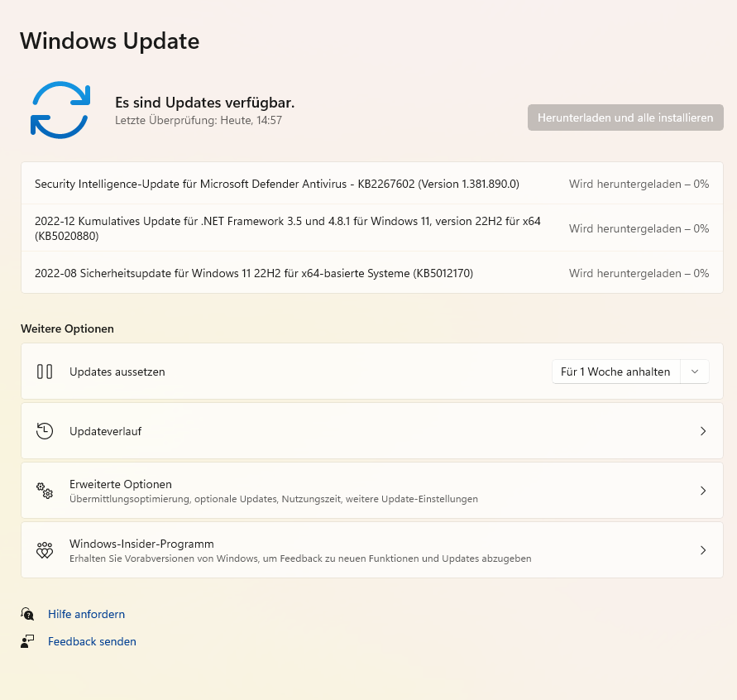This screenshot has height=700, width=737.
Task: Click download status of KB2267602 update
Action: (639, 184)
